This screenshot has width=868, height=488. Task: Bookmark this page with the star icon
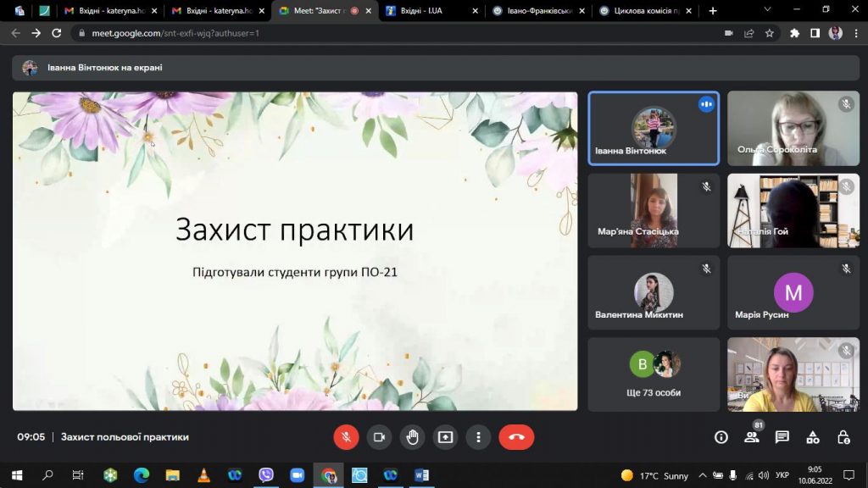[770, 33]
